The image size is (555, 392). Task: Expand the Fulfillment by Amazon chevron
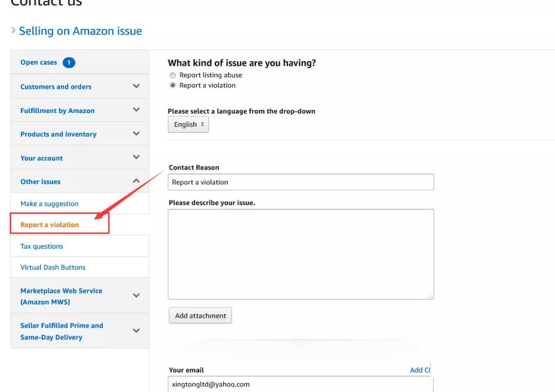pyautogui.click(x=136, y=109)
